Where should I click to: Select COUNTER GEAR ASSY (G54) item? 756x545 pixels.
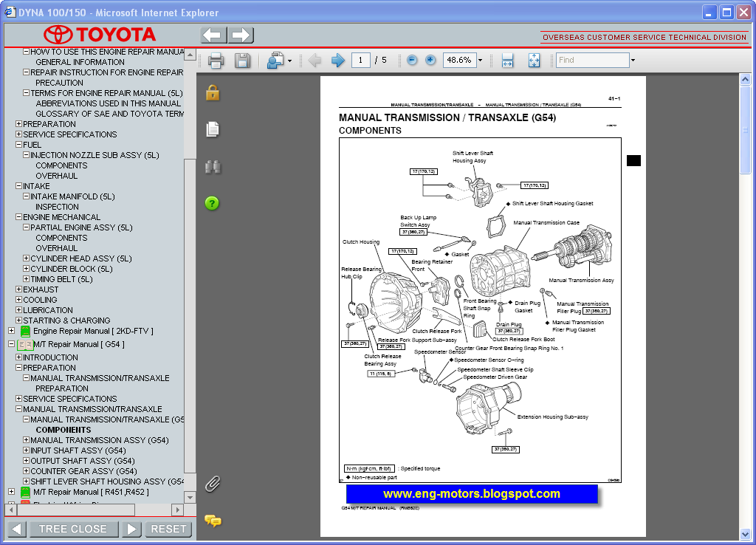83,471
